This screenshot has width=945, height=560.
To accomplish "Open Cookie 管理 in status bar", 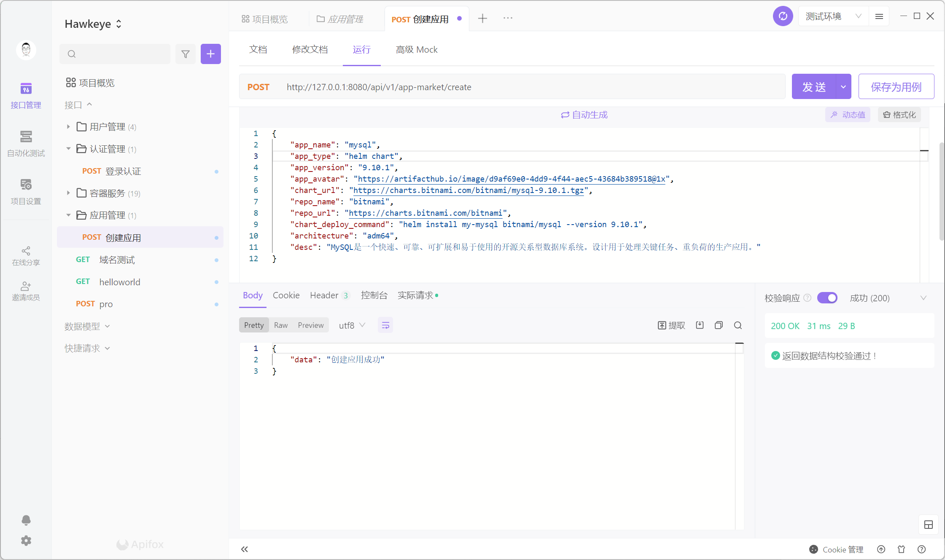I will point(836,549).
